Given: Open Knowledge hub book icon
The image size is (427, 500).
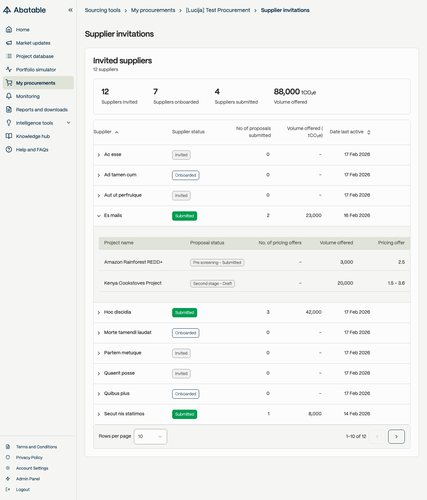Looking at the screenshot, I should coord(9,136).
